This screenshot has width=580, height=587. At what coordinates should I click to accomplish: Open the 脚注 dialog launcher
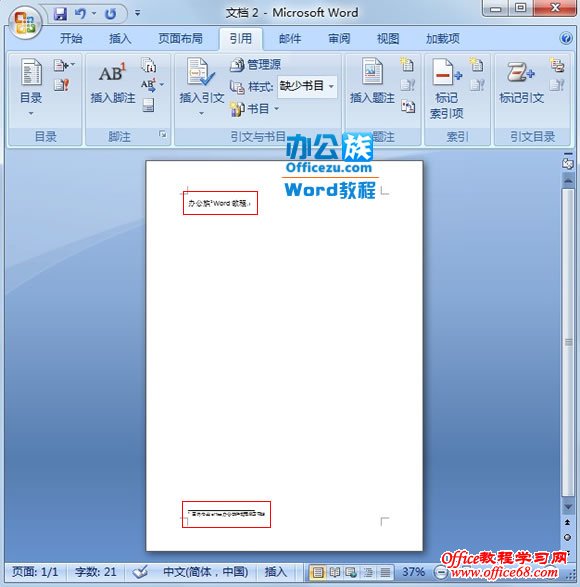click(x=163, y=134)
